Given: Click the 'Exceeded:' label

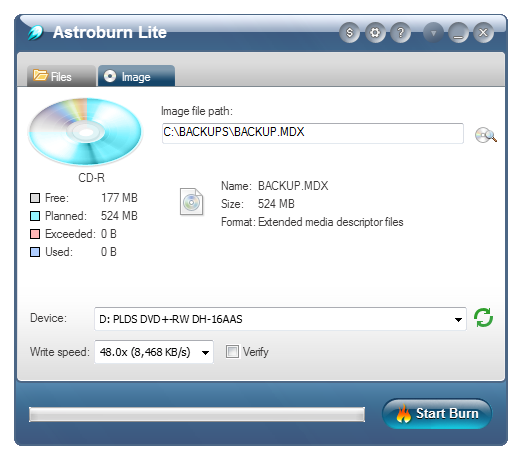Looking at the screenshot, I should [70, 234].
